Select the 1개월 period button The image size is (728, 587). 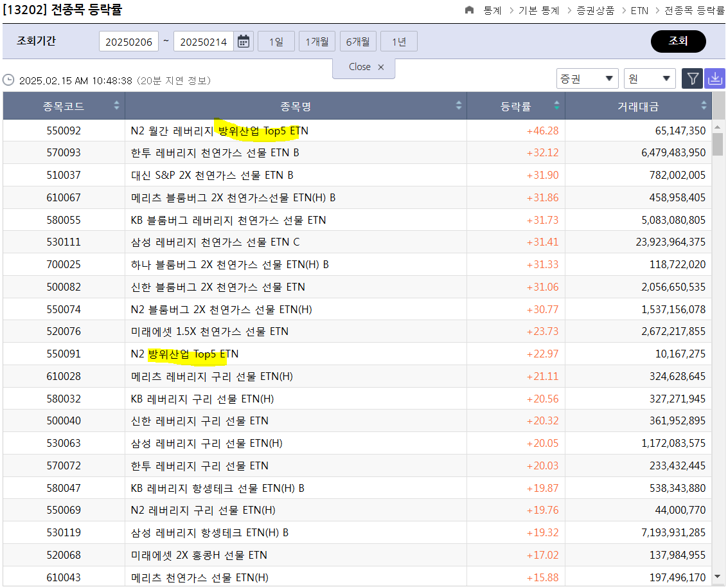[x=317, y=42]
